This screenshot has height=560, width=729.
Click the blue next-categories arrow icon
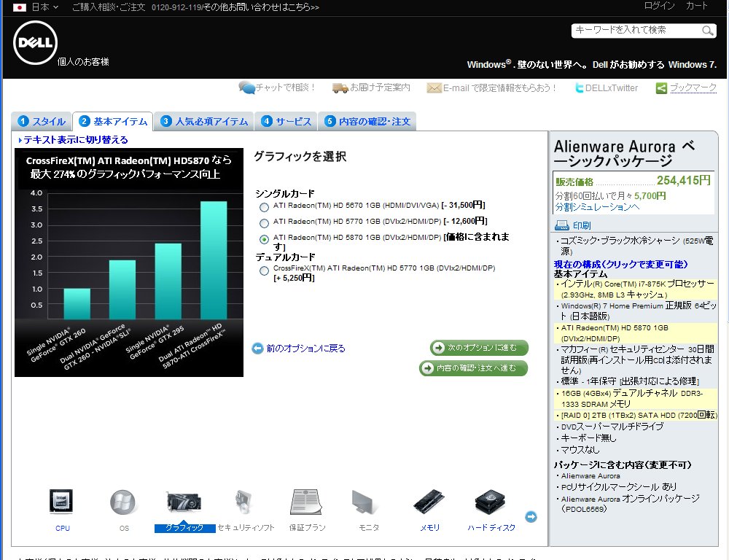pyautogui.click(x=531, y=517)
